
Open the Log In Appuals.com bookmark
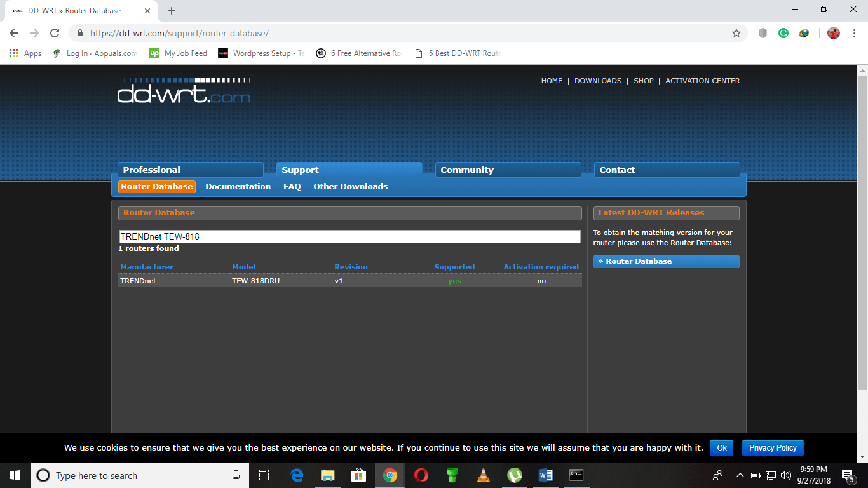click(95, 53)
